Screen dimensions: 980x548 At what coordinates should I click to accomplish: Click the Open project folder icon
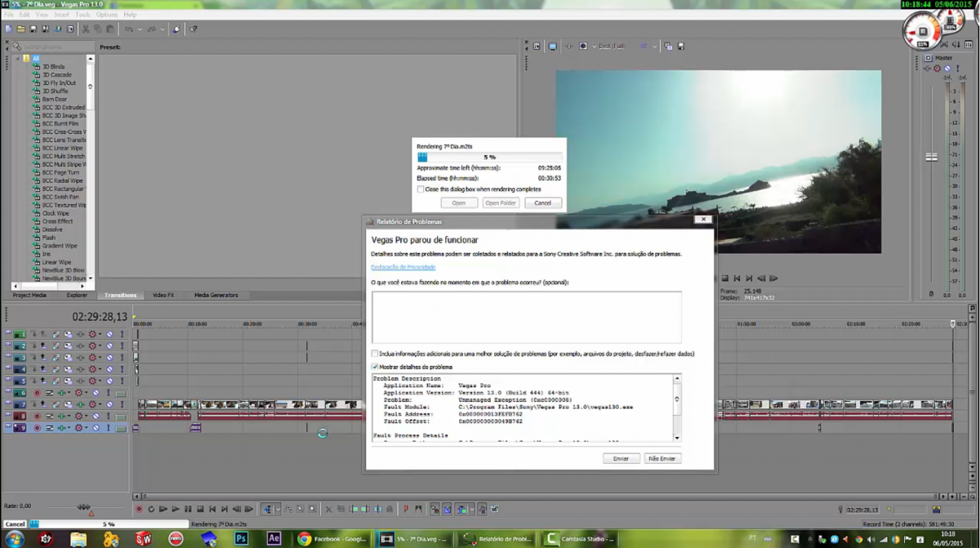[x=21, y=29]
